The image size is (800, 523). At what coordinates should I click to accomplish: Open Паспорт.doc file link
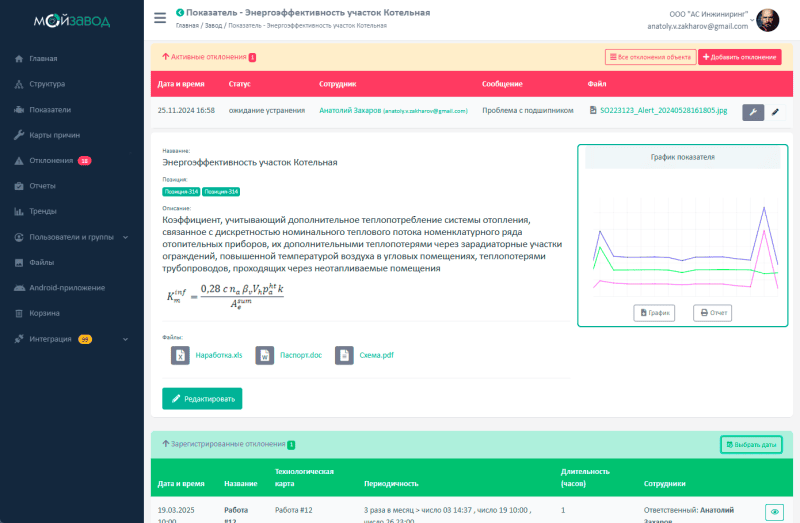pyautogui.click(x=301, y=355)
